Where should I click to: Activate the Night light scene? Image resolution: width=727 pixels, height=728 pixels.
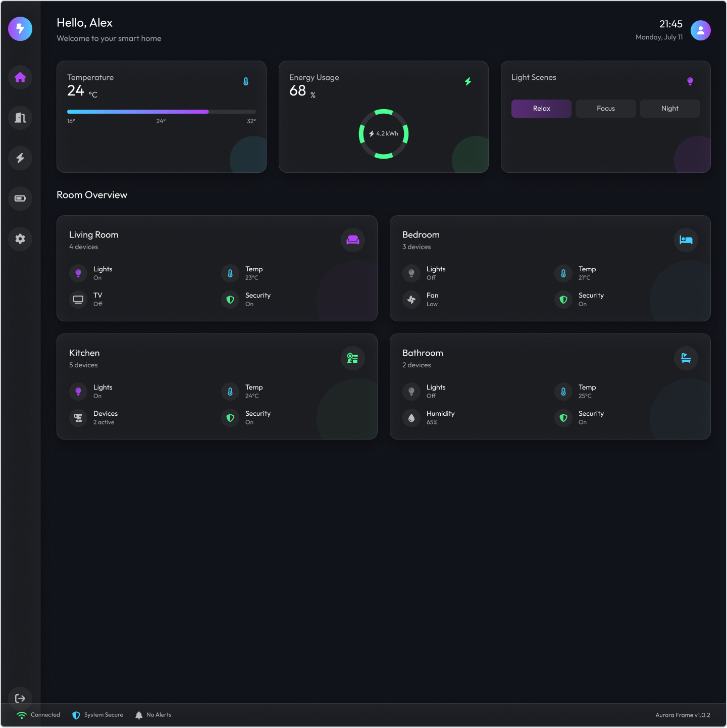669,108
